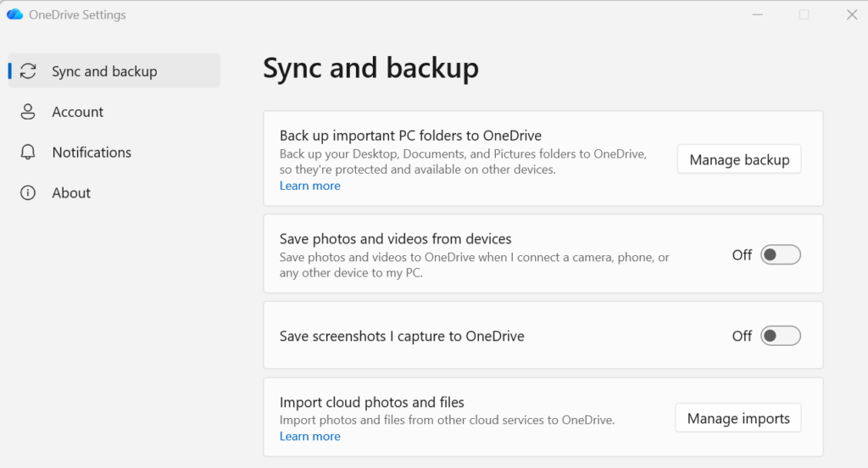The image size is (868, 468).
Task: Click 'Save photos and videos from devices' title
Action: coord(395,239)
